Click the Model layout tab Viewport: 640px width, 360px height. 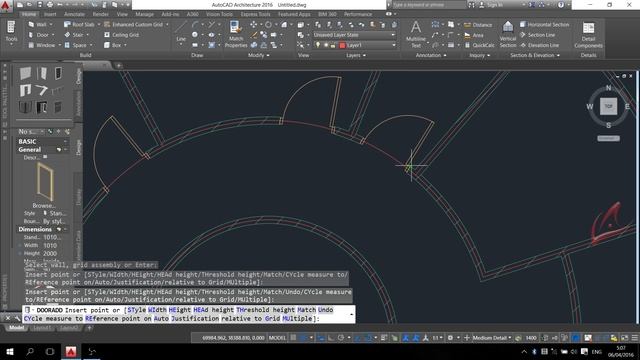pos(16,328)
